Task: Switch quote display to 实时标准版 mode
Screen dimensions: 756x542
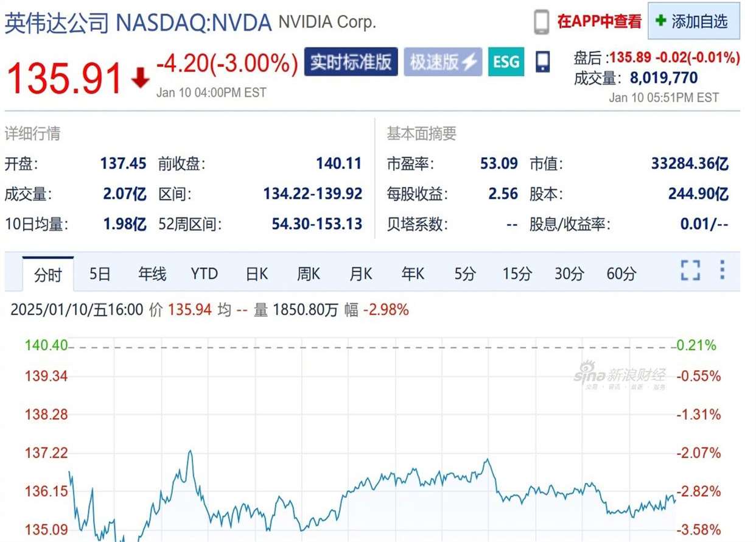Action: point(351,61)
